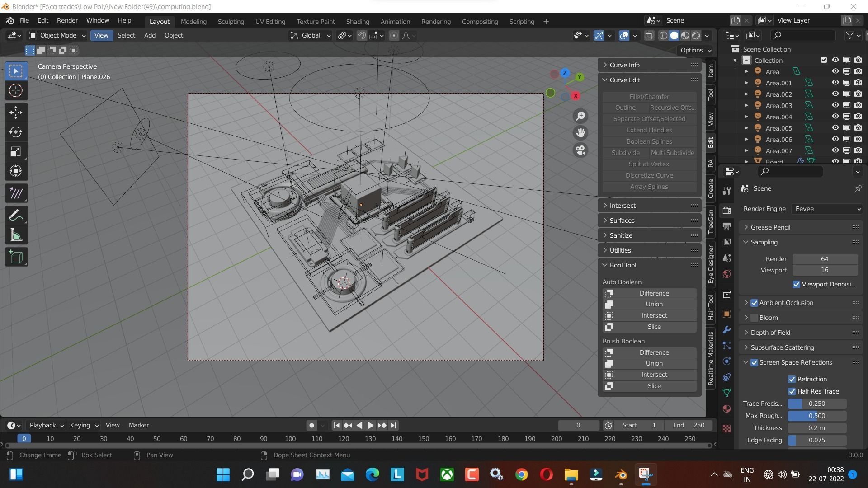868x488 pixels.
Task: Expand Subsurface Scattering section
Action: point(801,347)
